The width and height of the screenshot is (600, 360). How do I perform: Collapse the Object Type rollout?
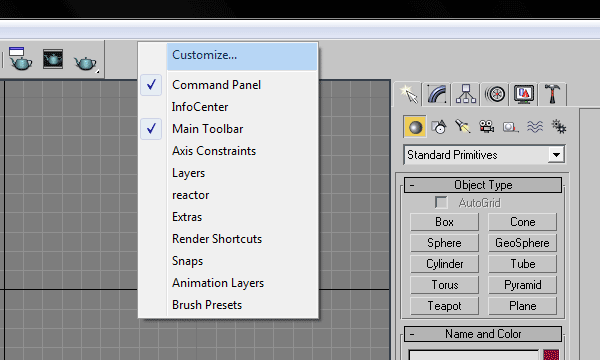pyautogui.click(x=483, y=185)
